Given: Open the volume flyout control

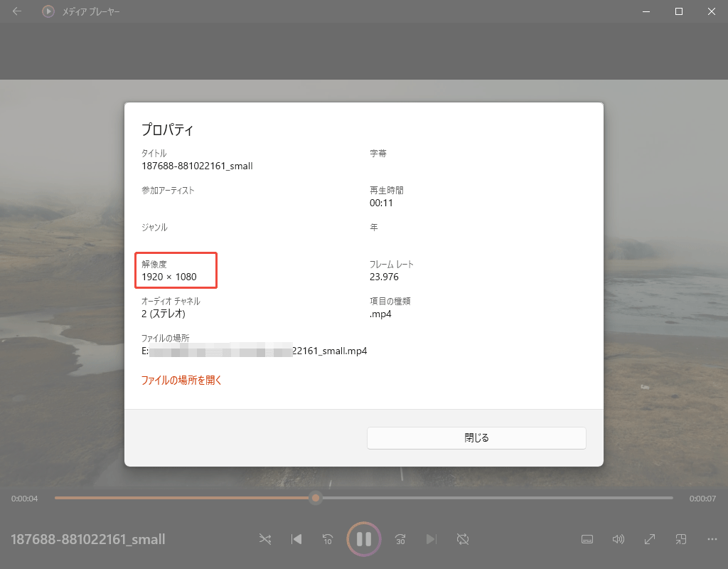Looking at the screenshot, I should 618,539.
